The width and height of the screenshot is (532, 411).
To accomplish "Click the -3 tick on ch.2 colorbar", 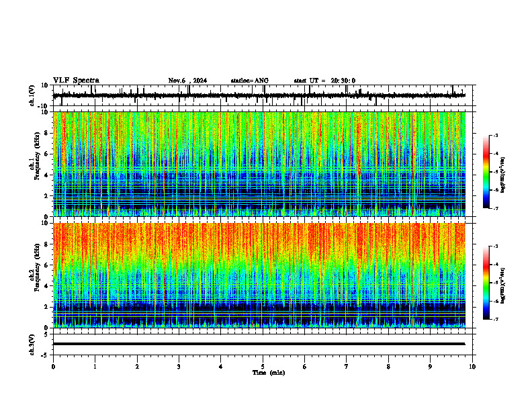I will click(x=496, y=246).
